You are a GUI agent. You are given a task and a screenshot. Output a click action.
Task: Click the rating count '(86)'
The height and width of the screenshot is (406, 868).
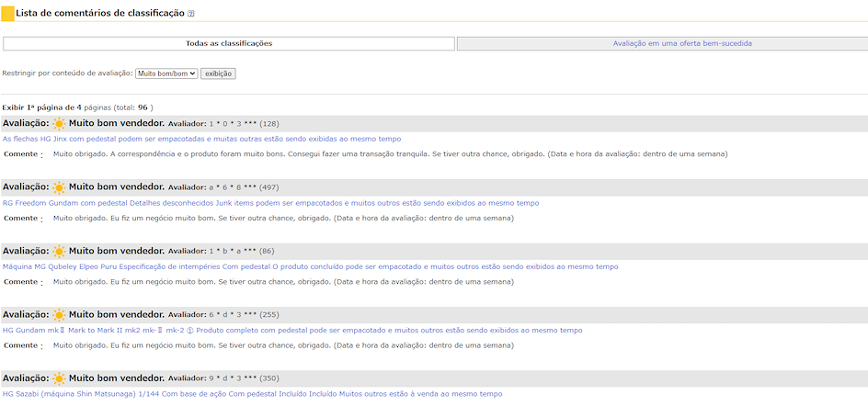pos(267,252)
